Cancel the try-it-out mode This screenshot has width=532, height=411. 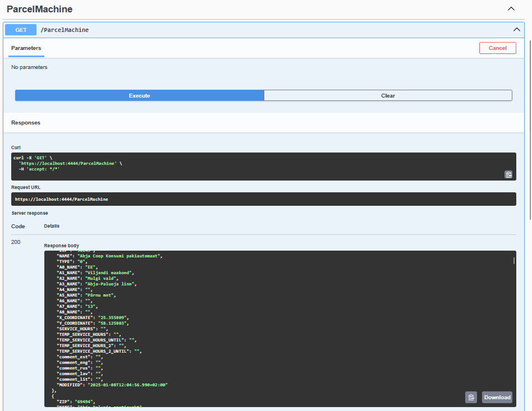[x=497, y=48]
